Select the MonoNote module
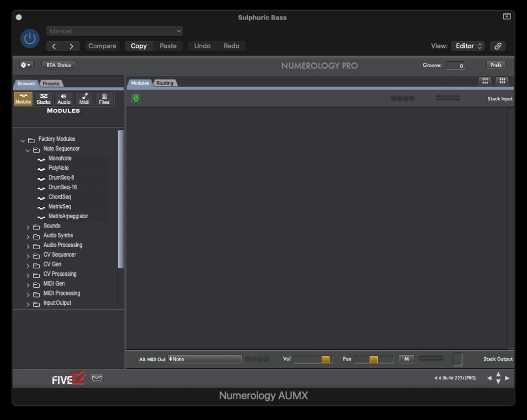 coord(60,158)
